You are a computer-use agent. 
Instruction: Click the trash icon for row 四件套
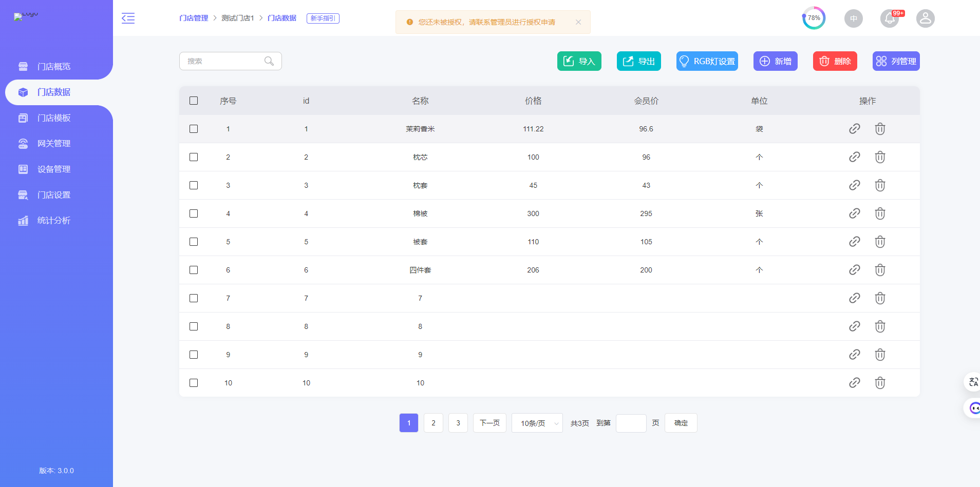click(x=880, y=270)
